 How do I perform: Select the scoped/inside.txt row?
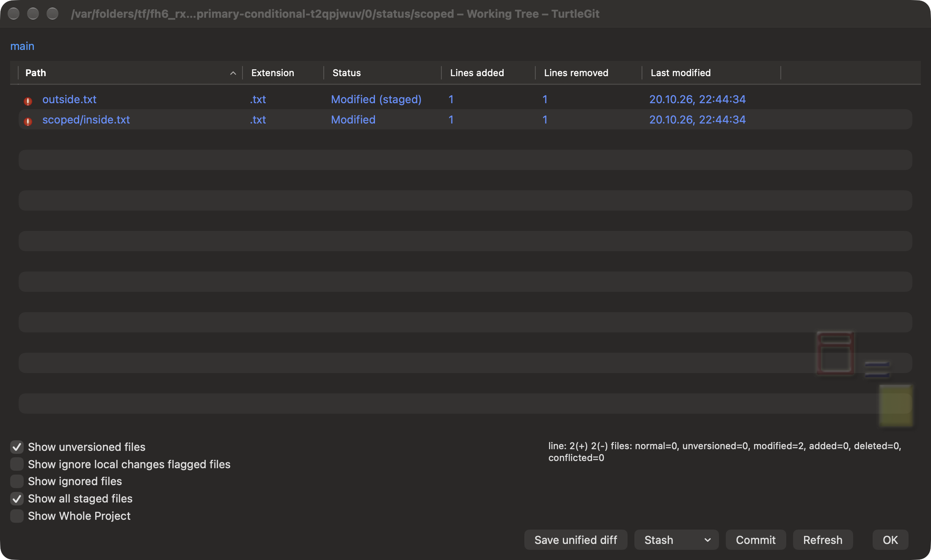(x=465, y=119)
